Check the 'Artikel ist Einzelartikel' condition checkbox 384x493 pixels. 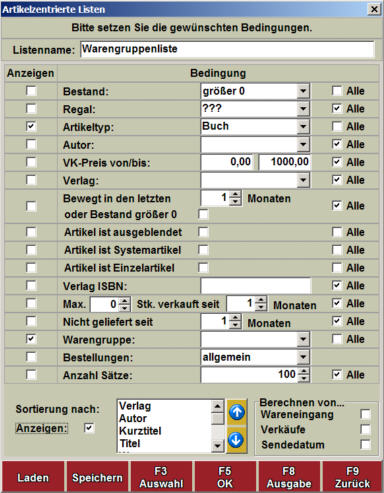tap(203, 267)
